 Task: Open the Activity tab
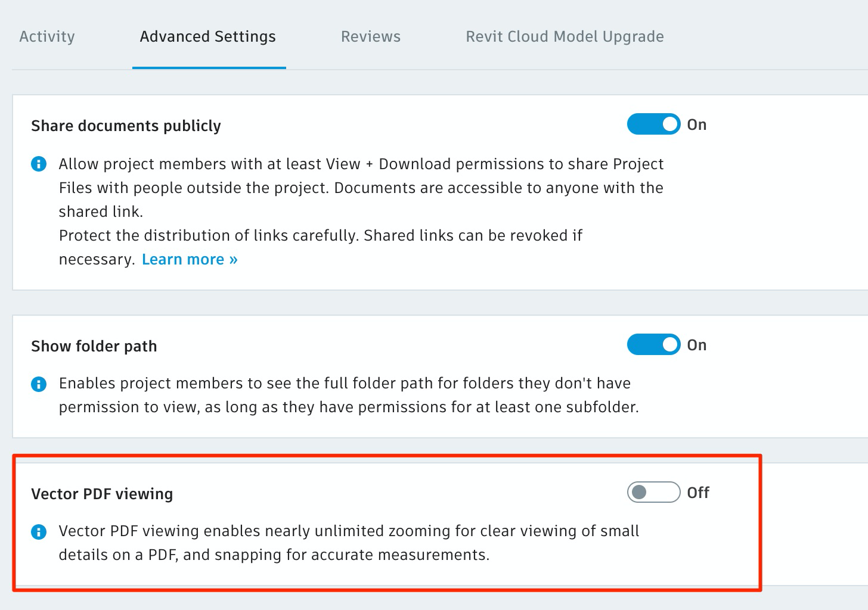pos(47,37)
